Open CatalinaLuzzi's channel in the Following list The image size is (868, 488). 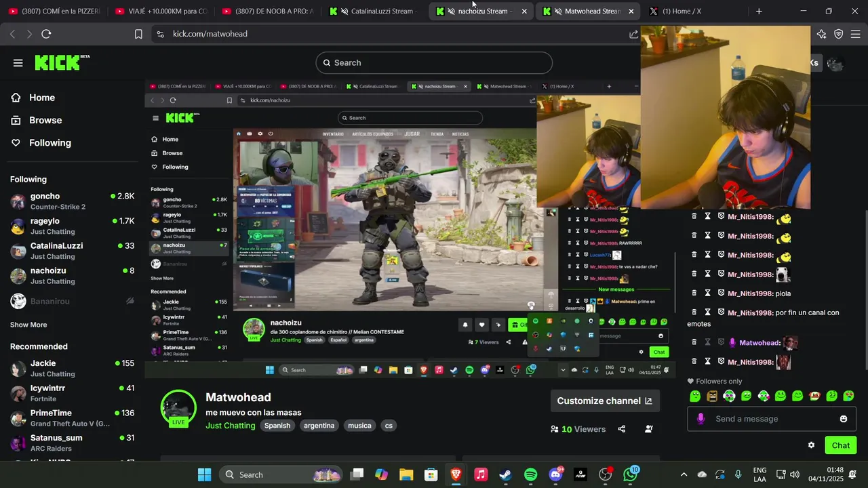73,251
